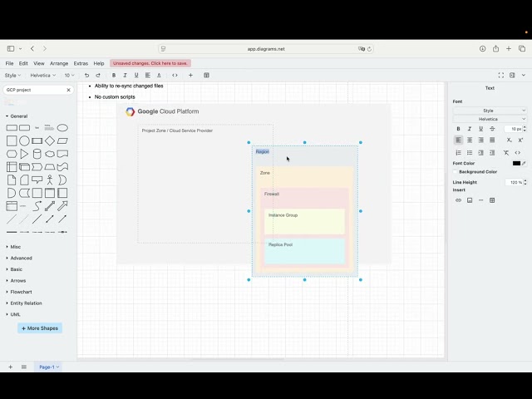Image resolution: width=532 pixels, height=399 pixels.
Task: Enter fullscreen mode in toolbar
Action: [x=500, y=76]
